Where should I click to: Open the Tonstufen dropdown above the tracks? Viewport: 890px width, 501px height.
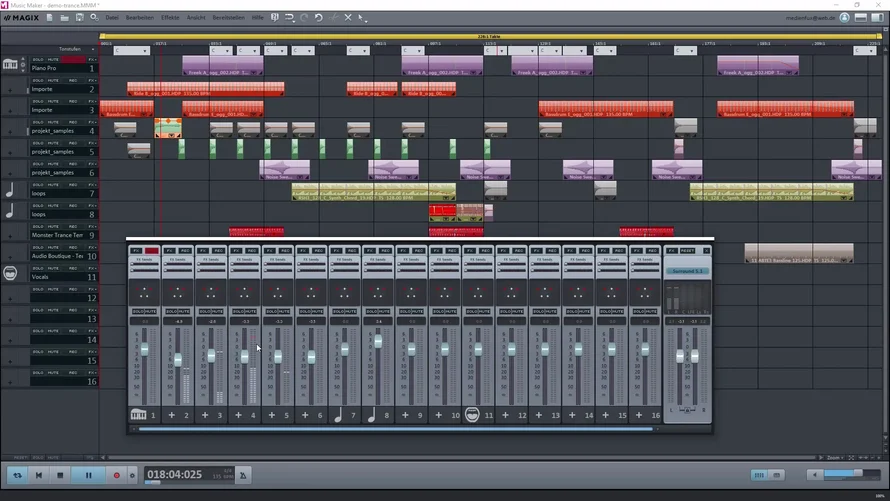pyautogui.click(x=72, y=49)
